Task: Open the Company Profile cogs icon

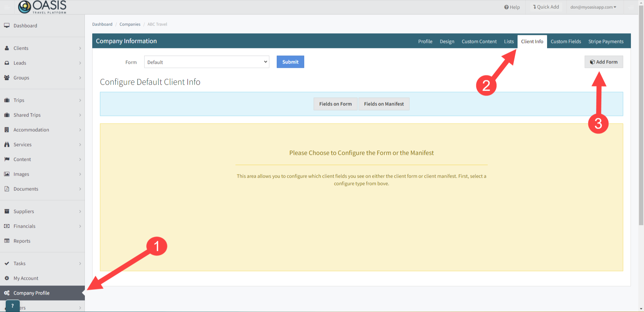Action: click(7, 293)
